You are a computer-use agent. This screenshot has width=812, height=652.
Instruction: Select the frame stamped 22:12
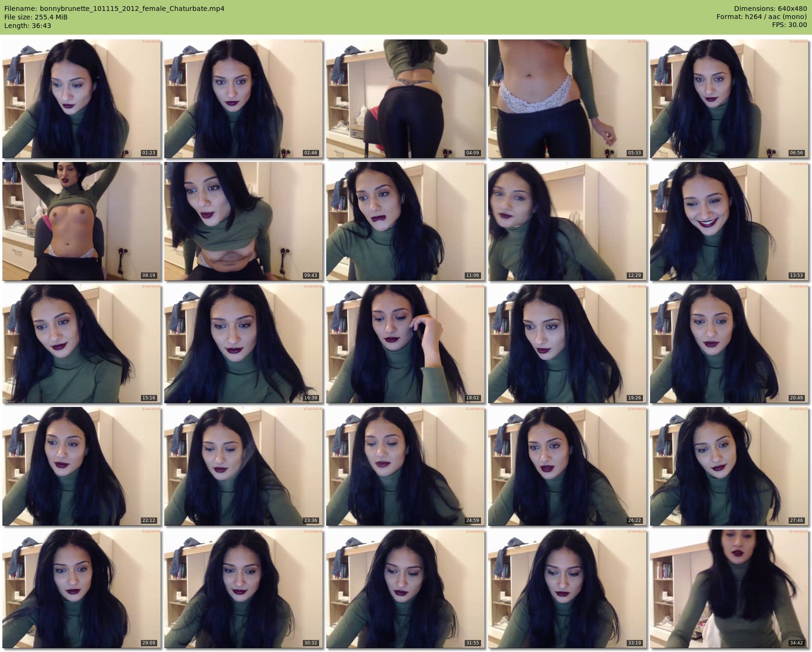click(82, 466)
